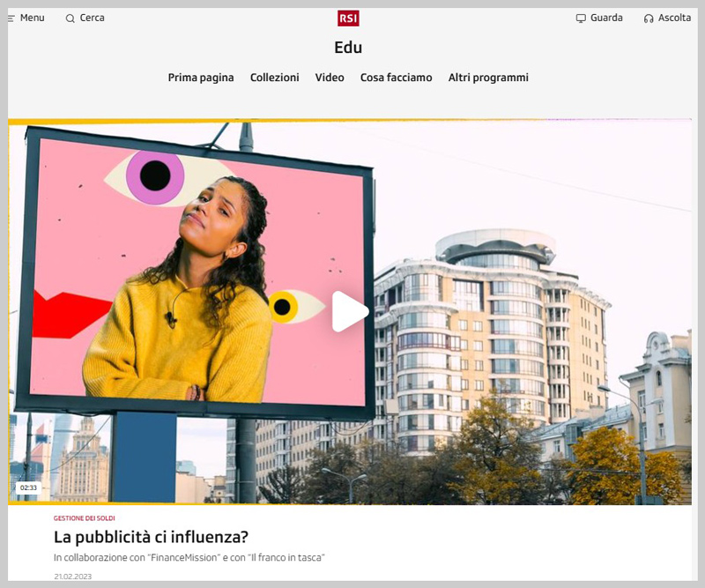The height and width of the screenshot is (588, 705).
Task: Click the Ascolta headphones icon
Action: click(x=649, y=19)
